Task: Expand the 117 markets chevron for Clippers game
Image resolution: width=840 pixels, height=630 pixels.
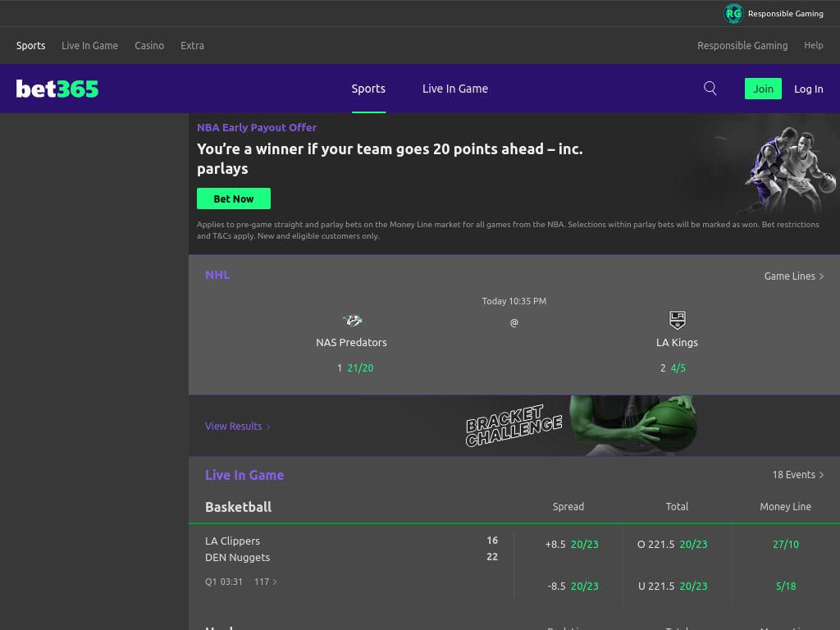Action: coord(265,582)
